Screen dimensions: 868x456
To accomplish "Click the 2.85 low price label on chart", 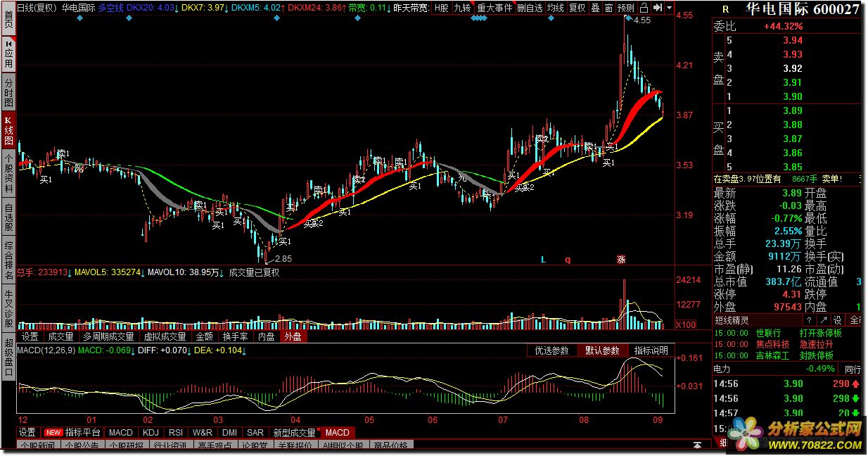I will pos(283,259).
